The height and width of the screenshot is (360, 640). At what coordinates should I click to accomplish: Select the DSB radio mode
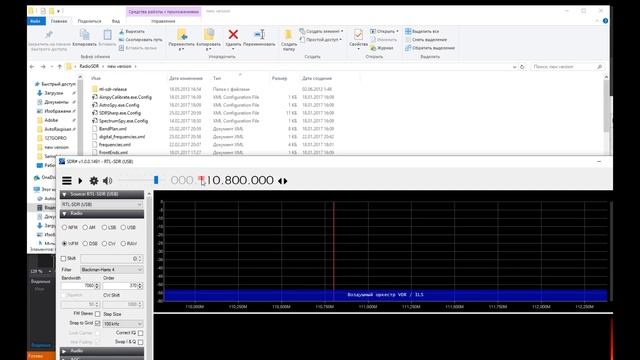[x=90, y=243]
